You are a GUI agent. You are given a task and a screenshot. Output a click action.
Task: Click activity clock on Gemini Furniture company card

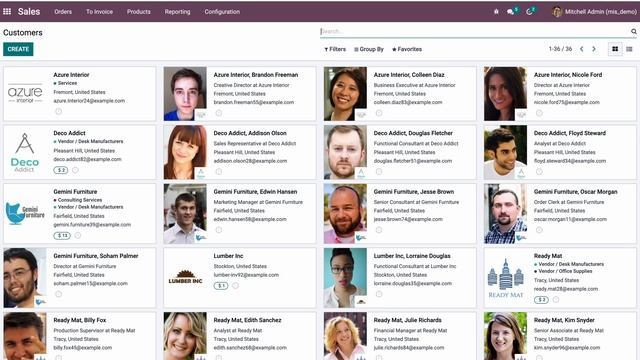(78, 236)
